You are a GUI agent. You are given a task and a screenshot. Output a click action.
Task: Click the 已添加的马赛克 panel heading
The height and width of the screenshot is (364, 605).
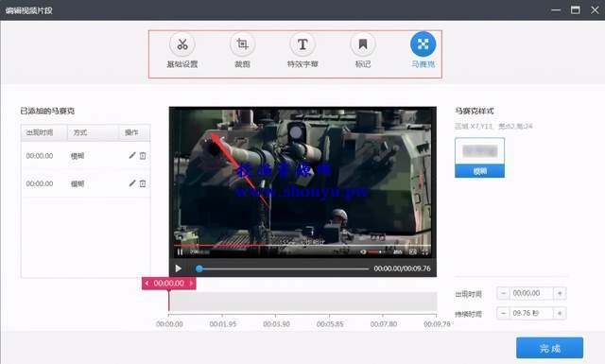tap(47, 112)
